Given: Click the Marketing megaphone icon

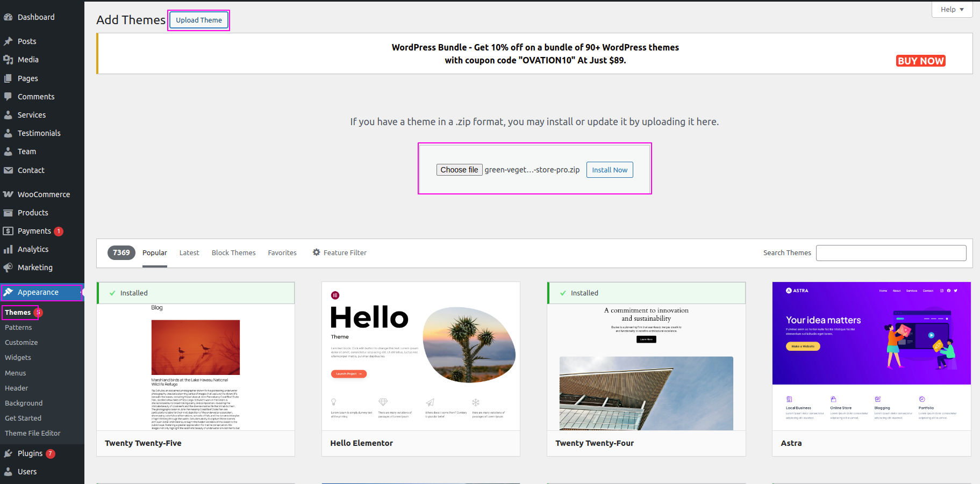Looking at the screenshot, I should coord(8,268).
